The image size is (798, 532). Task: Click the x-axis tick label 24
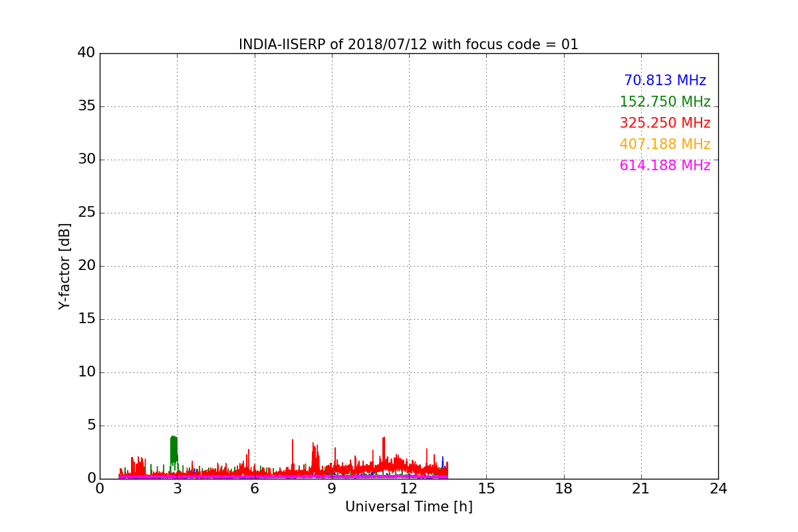718,489
